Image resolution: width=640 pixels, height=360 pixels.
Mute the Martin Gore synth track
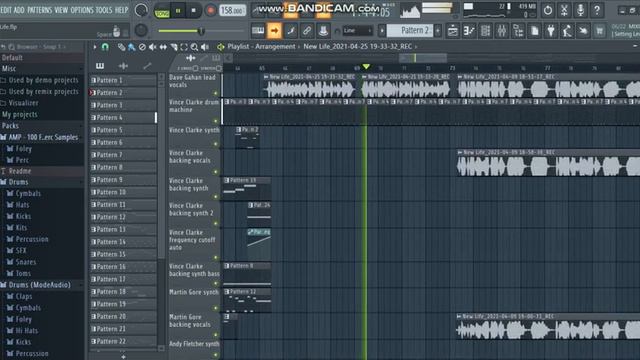pyautogui.click(x=216, y=308)
